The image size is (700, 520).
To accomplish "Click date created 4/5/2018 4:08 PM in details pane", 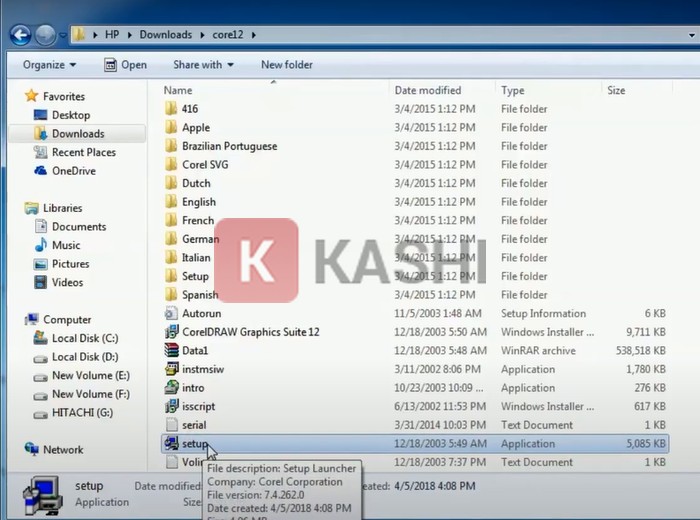I will pyautogui.click(x=435, y=486).
